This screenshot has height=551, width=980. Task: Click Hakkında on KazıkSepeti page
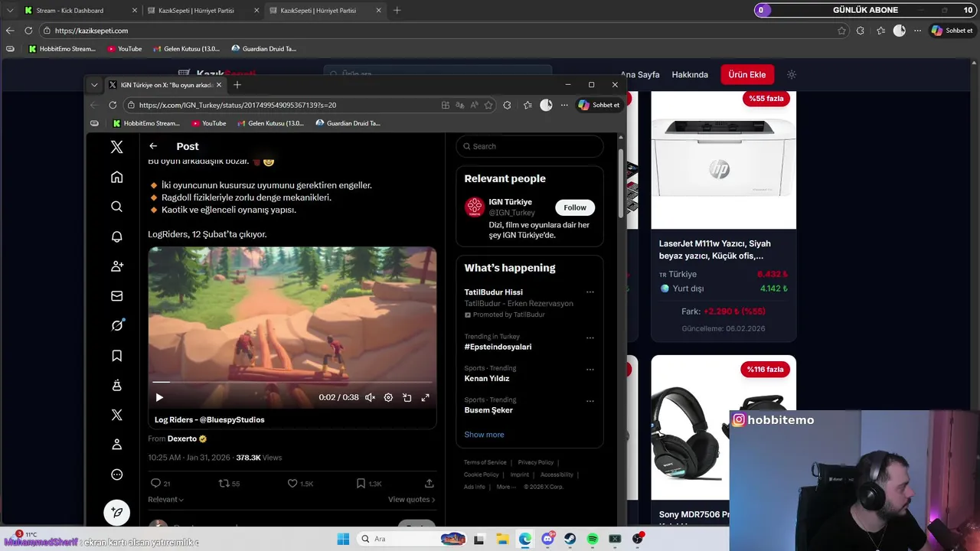pos(690,74)
